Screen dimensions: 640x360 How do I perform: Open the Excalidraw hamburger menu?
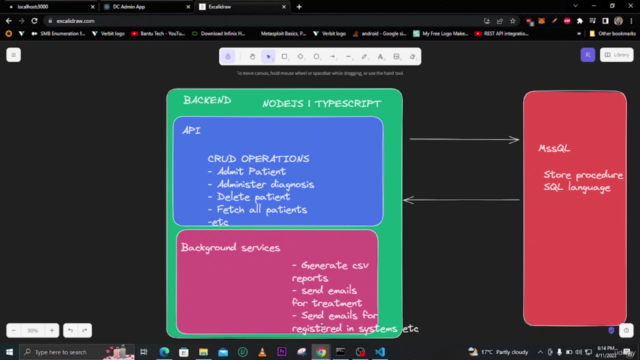(13, 55)
